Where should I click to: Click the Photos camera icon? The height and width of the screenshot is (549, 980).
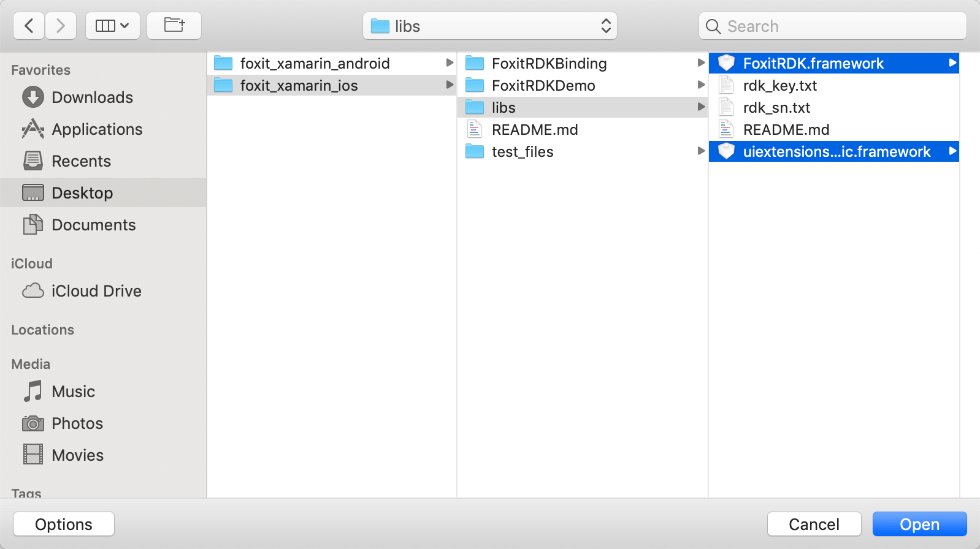pyautogui.click(x=33, y=423)
